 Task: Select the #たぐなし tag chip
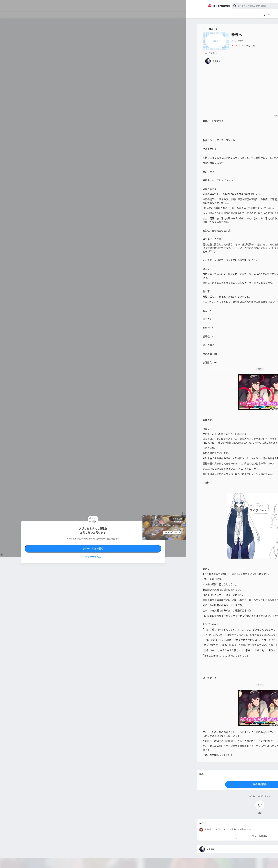click(210, 53)
